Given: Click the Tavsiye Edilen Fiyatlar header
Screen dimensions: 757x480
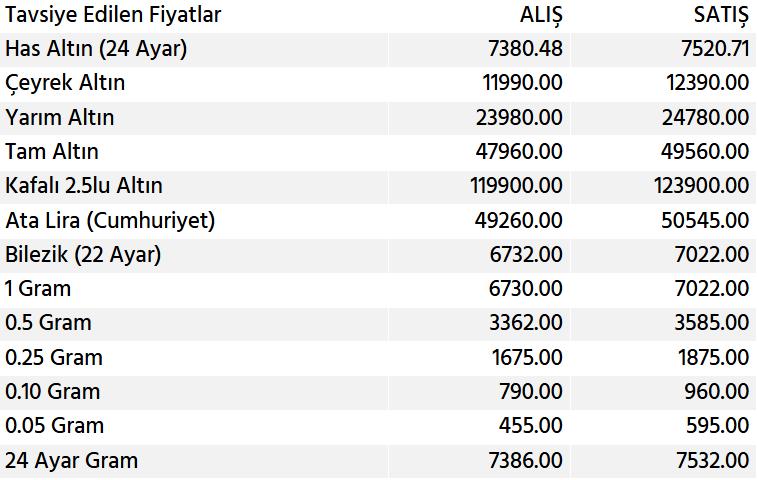Looking at the screenshot, I should [x=113, y=15].
